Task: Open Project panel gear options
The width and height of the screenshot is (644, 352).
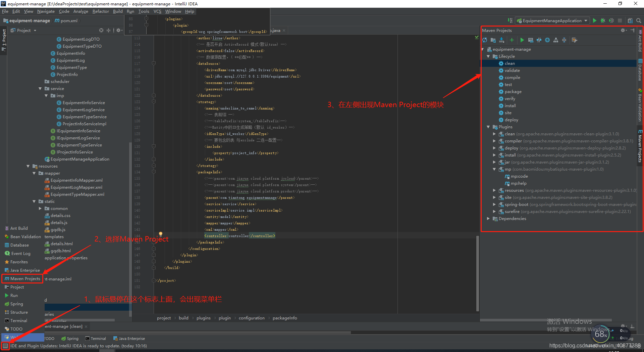Action: click(x=119, y=30)
